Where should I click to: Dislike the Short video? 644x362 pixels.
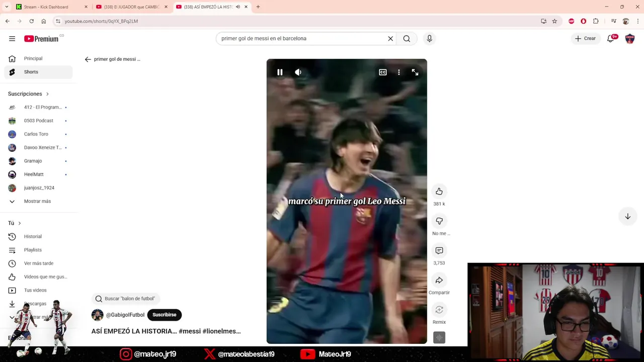(439, 221)
